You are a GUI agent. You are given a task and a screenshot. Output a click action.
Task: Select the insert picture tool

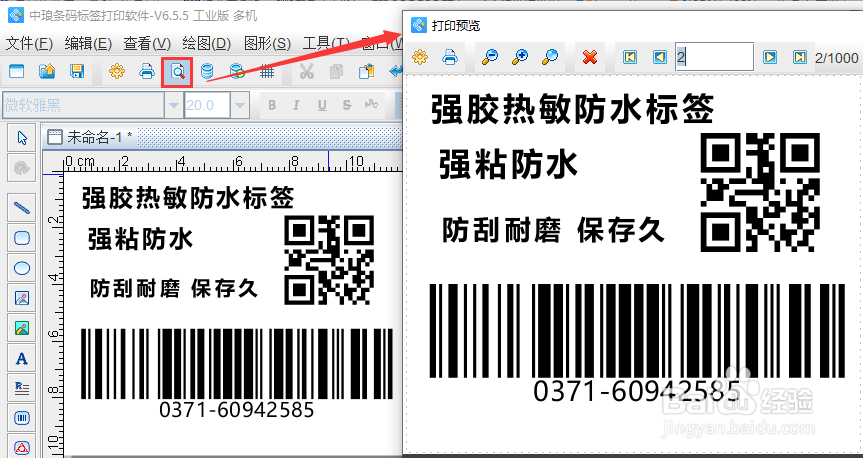point(22,298)
